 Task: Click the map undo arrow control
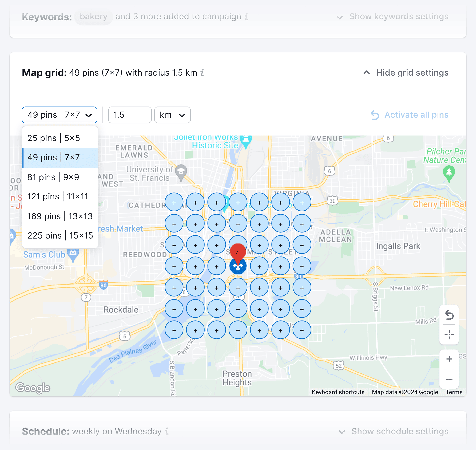click(449, 315)
